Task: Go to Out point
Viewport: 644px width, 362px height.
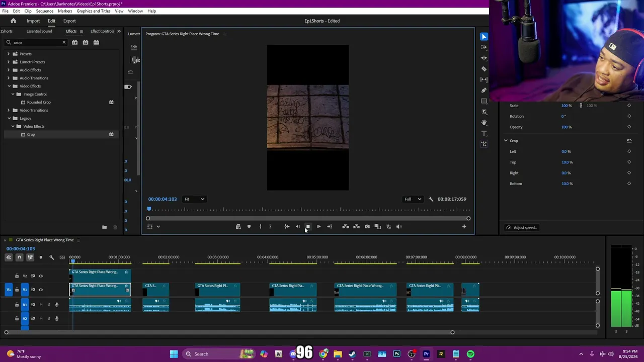Action: (330, 227)
